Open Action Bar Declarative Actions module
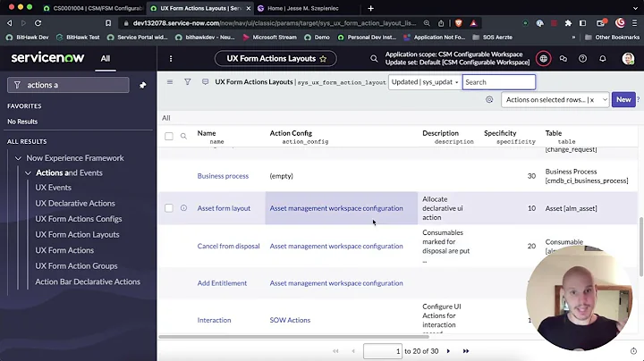644x361 pixels. coord(88,281)
